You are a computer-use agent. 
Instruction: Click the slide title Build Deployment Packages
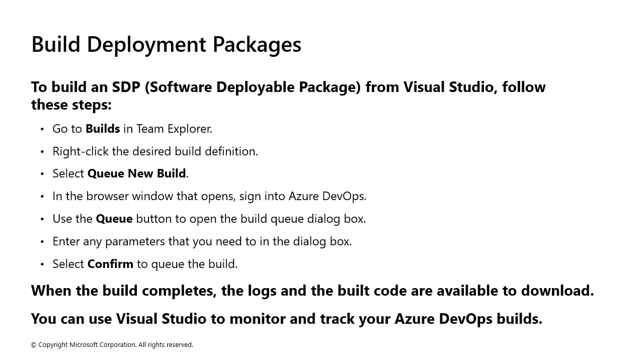coord(166,44)
